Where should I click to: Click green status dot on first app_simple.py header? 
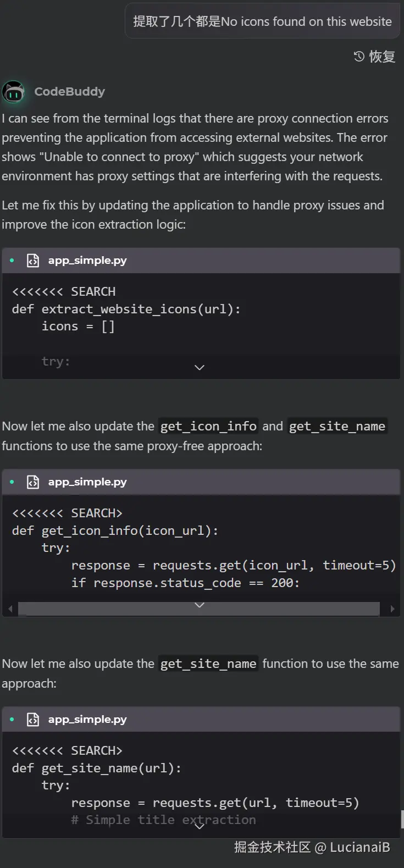12,261
